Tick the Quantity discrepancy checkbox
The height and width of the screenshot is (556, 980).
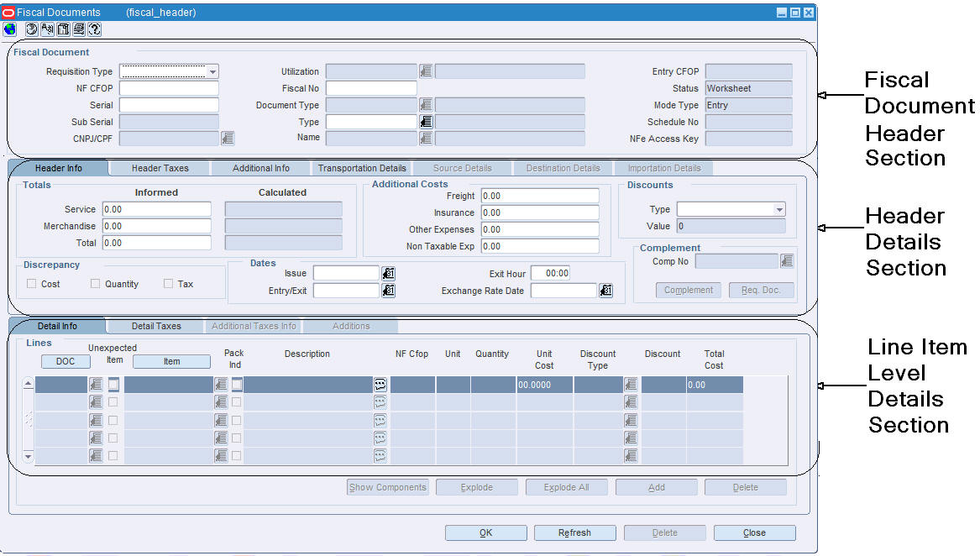coord(95,284)
